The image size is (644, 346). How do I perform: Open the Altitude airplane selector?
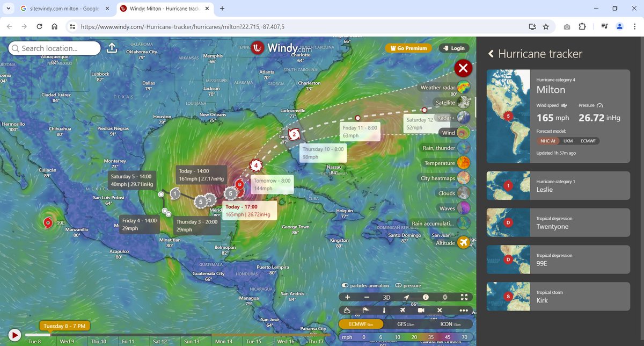coord(464,243)
